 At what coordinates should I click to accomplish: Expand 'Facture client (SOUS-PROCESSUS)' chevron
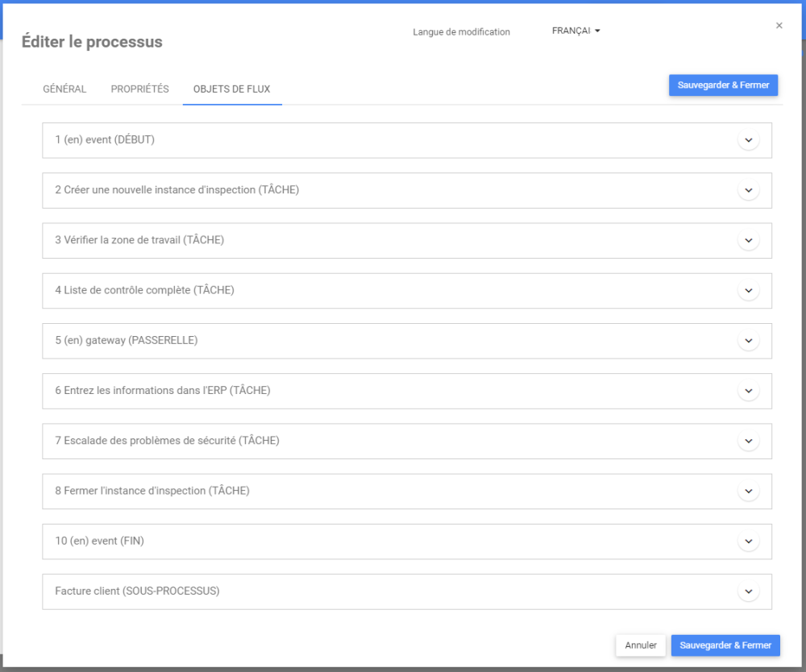[x=749, y=591]
